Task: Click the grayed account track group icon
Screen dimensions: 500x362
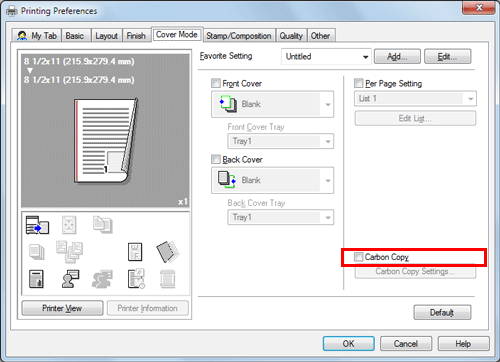Action: coord(102,279)
